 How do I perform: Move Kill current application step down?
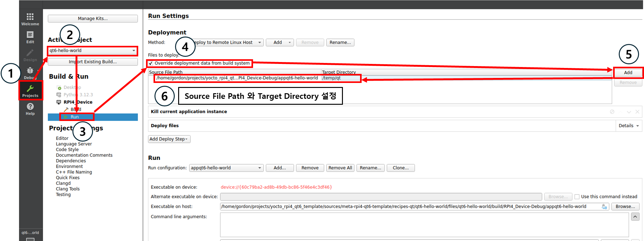pos(629,112)
